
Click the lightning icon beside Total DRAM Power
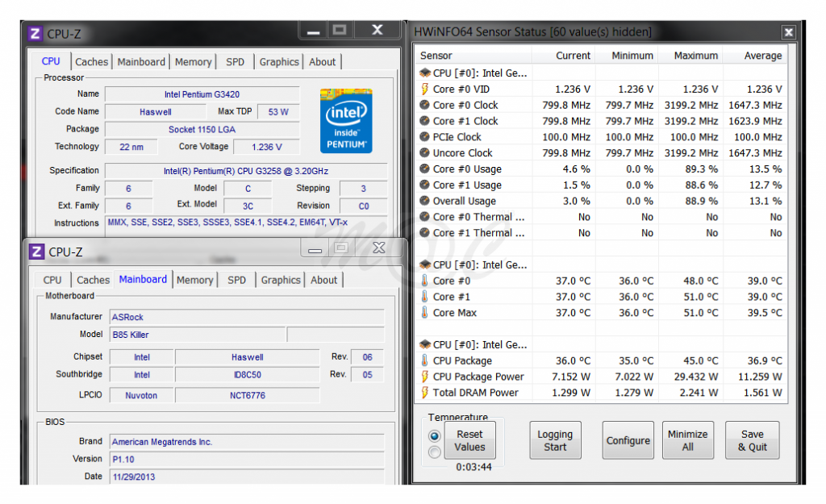click(x=424, y=393)
